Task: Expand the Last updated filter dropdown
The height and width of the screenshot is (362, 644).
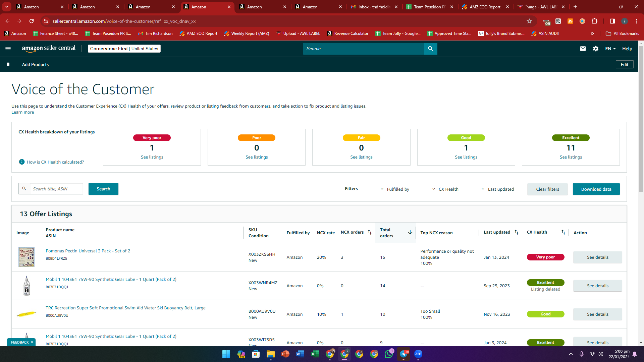Action: point(497,189)
